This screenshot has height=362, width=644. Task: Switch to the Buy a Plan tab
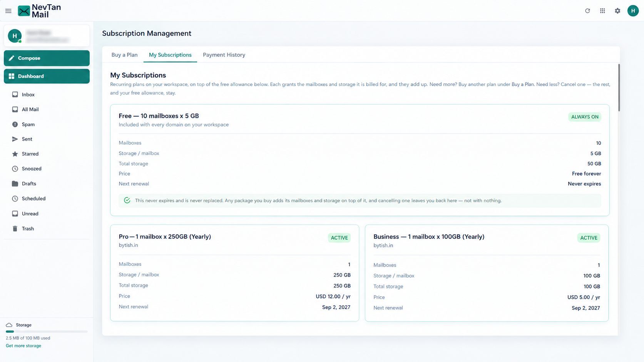point(124,55)
